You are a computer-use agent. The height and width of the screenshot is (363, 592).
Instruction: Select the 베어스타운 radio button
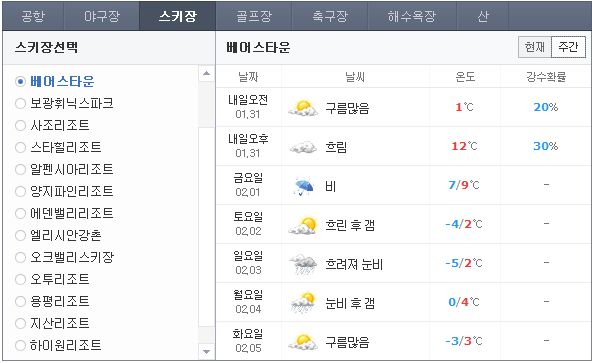coord(20,82)
